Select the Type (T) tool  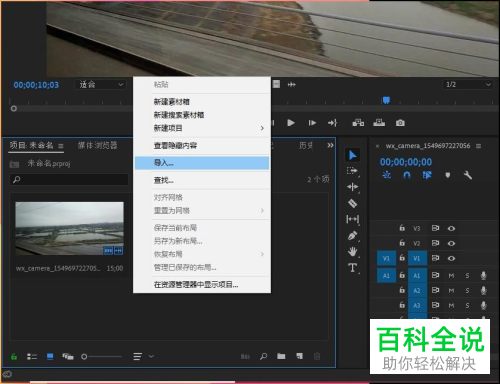coord(352,268)
